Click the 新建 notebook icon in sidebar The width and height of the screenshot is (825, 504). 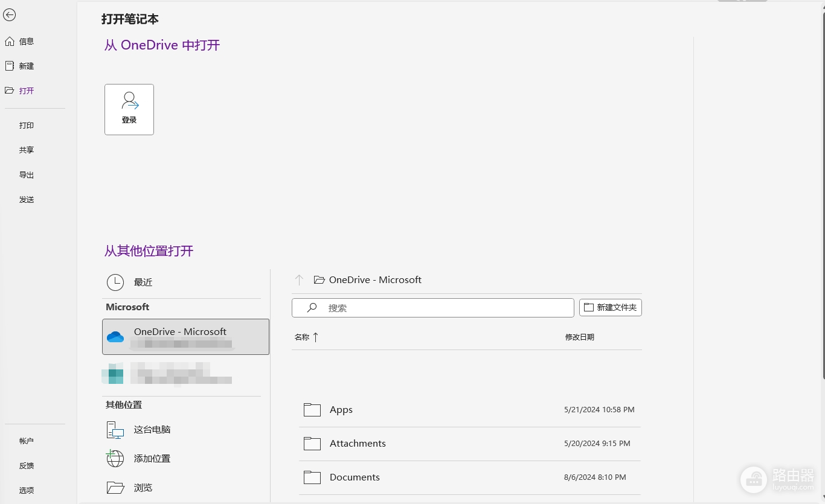coord(9,66)
